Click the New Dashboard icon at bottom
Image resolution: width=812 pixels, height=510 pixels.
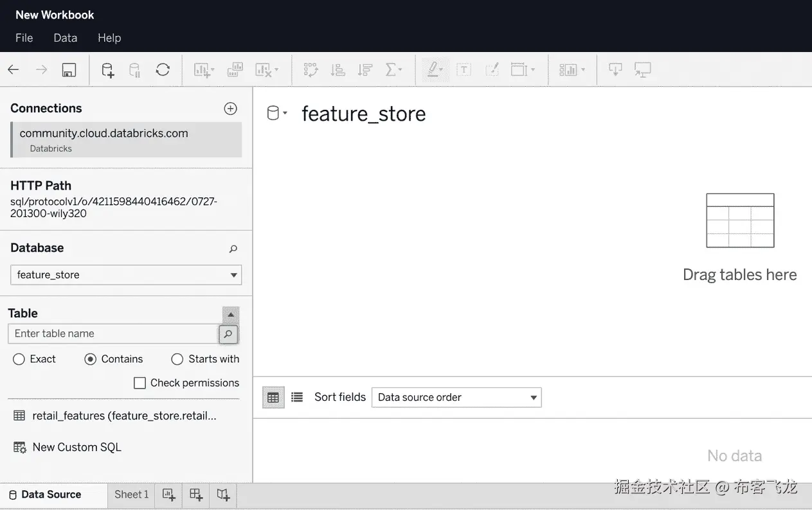(195, 495)
